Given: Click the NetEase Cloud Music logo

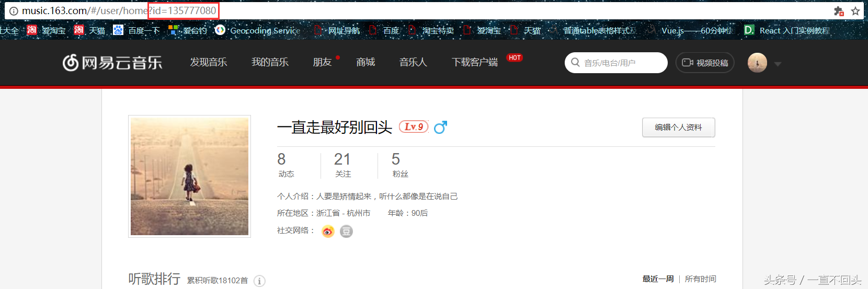Looking at the screenshot, I should click(x=112, y=63).
